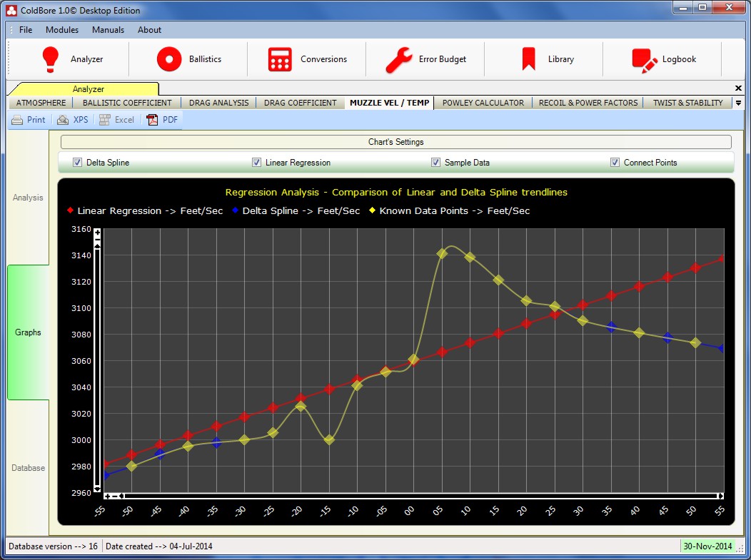Viewport: 751px width, 560px height.
Task: Click the XPS document icon
Action: point(63,120)
